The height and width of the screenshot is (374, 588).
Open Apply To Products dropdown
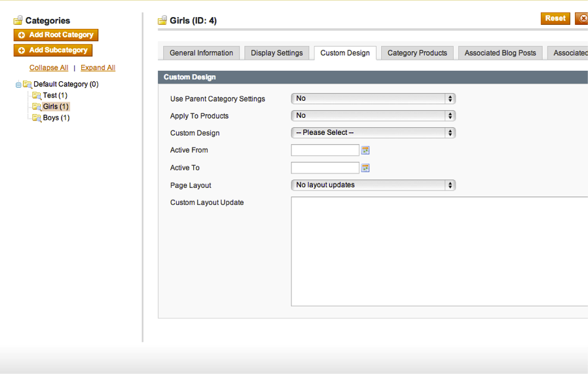(373, 115)
